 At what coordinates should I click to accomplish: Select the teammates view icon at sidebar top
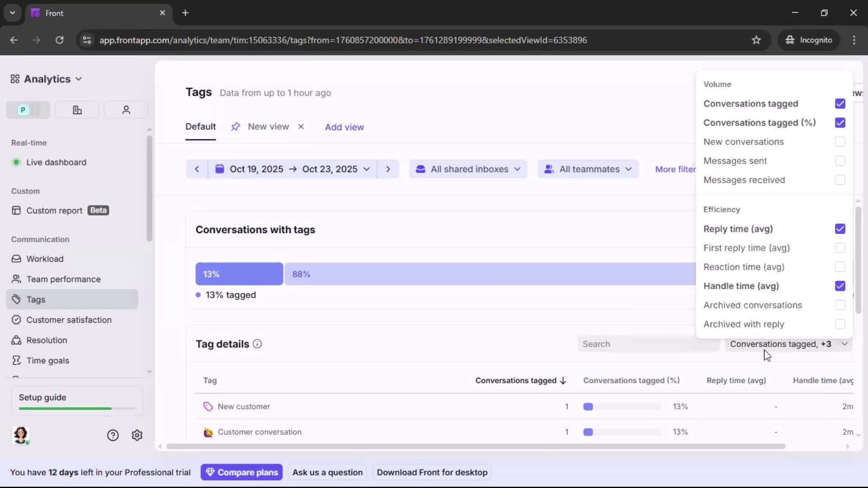pyautogui.click(x=126, y=110)
